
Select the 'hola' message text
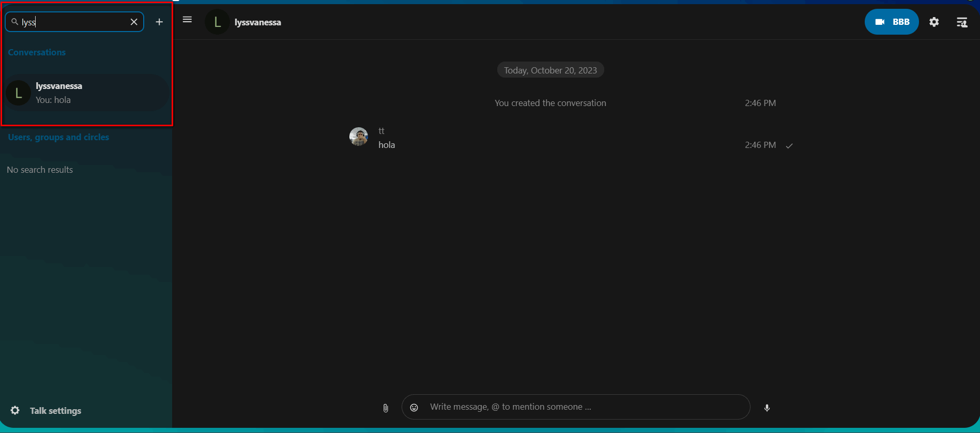[x=387, y=145]
